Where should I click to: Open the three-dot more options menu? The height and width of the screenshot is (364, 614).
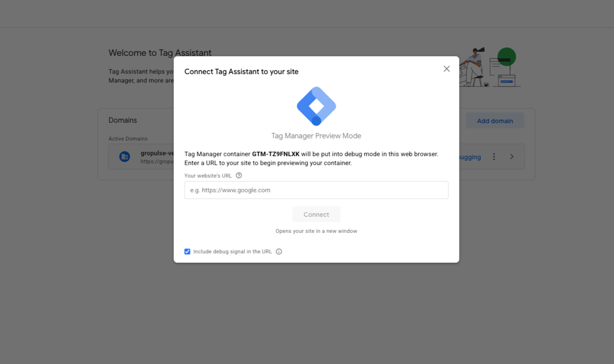[x=494, y=157]
